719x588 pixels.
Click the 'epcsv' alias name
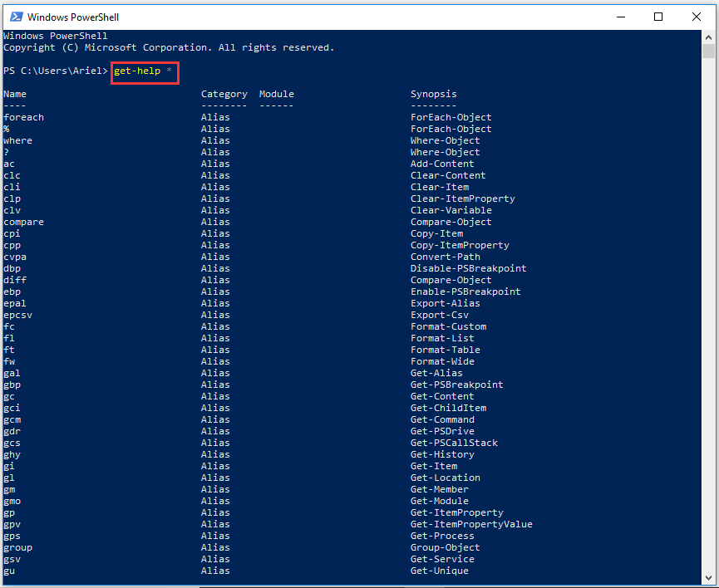coord(18,316)
